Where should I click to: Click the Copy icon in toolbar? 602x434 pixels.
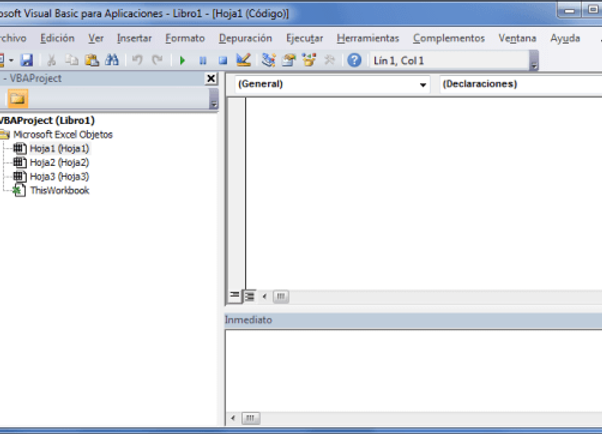tap(71, 60)
